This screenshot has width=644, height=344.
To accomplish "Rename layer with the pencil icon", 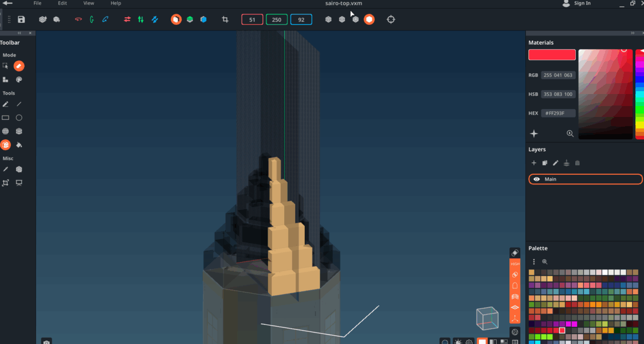I will tap(555, 163).
